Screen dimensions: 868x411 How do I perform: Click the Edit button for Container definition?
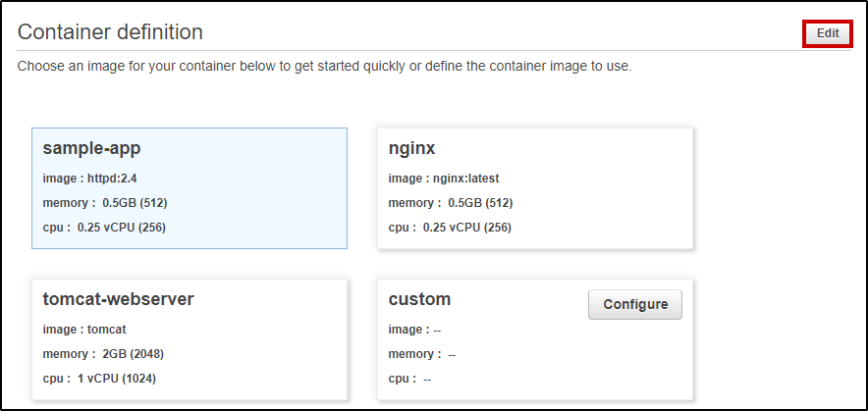click(x=827, y=32)
